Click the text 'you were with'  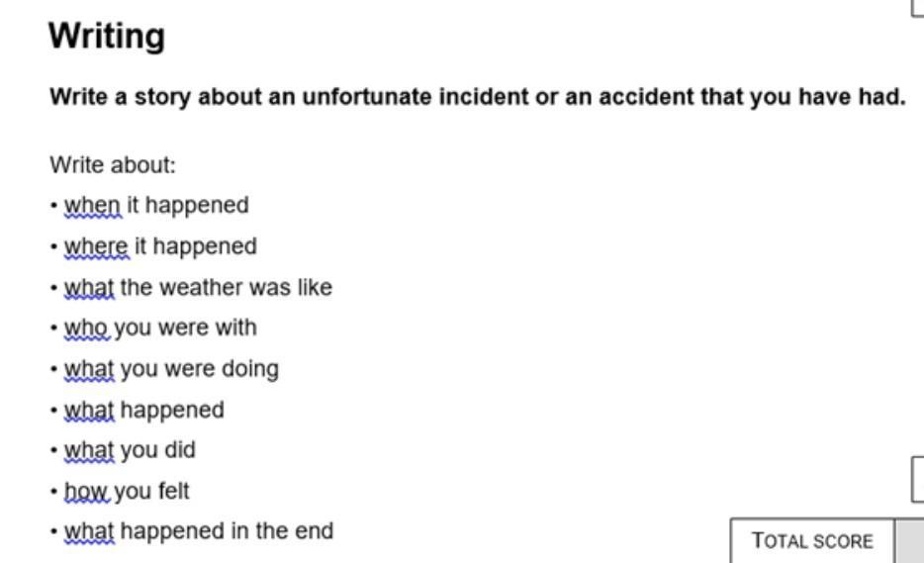pyautogui.click(x=186, y=328)
